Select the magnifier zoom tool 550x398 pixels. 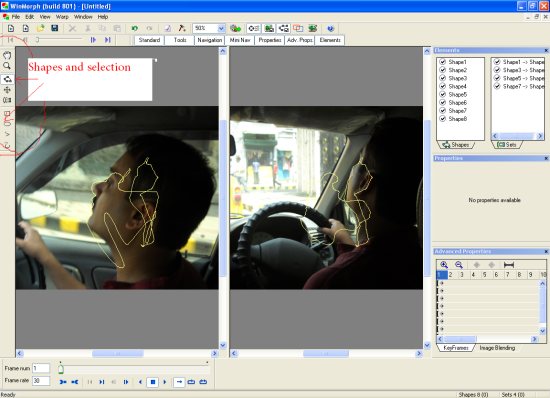pyautogui.click(x=7, y=66)
